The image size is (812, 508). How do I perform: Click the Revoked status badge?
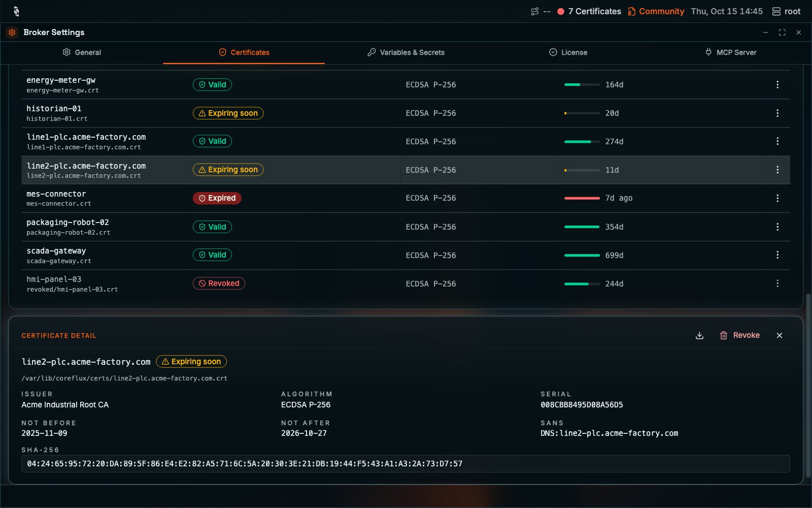pyautogui.click(x=219, y=283)
